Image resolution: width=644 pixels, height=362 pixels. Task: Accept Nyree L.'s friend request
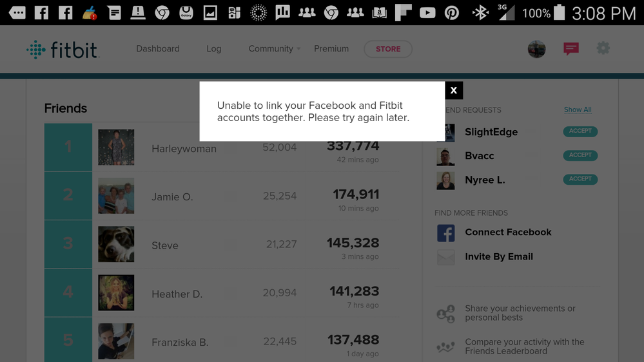click(580, 179)
